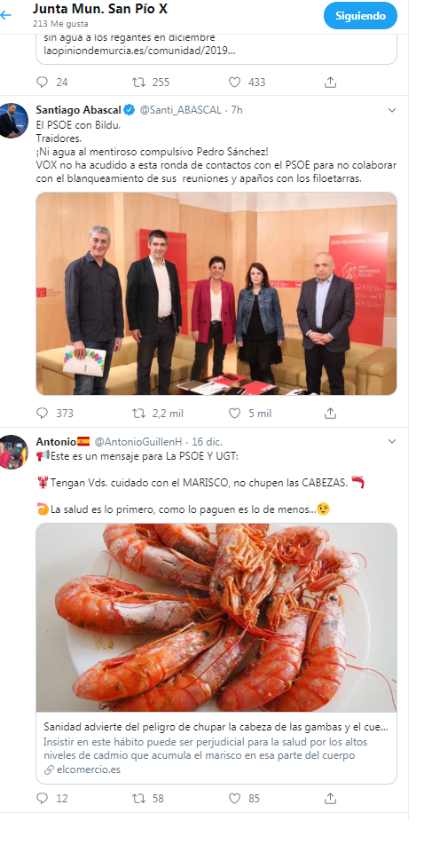Image resolution: width=424 pixels, height=868 pixels.
Task: Open the laopiniondemurcia.es link
Action: [139, 51]
